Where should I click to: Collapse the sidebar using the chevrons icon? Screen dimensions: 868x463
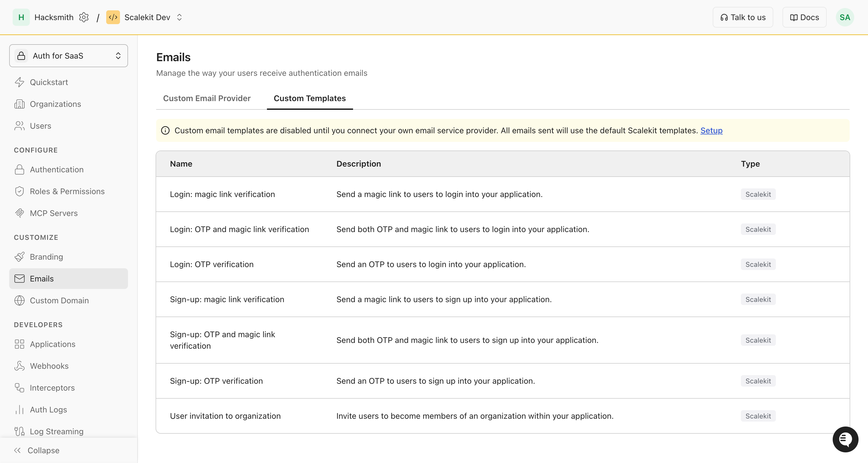pyautogui.click(x=18, y=450)
